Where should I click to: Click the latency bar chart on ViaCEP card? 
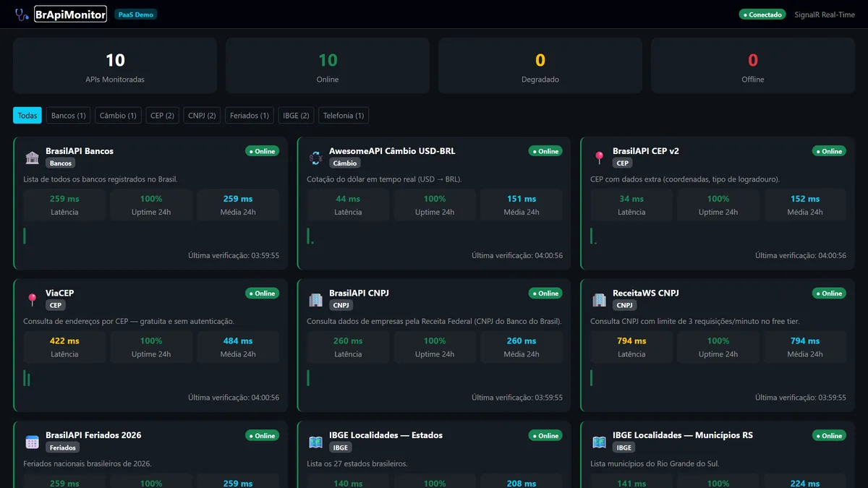27,378
